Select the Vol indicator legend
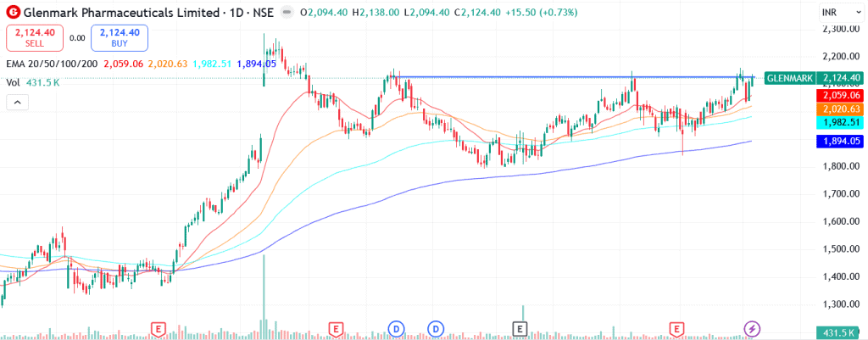The height and width of the screenshot is (340, 868). [x=13, y=82]
